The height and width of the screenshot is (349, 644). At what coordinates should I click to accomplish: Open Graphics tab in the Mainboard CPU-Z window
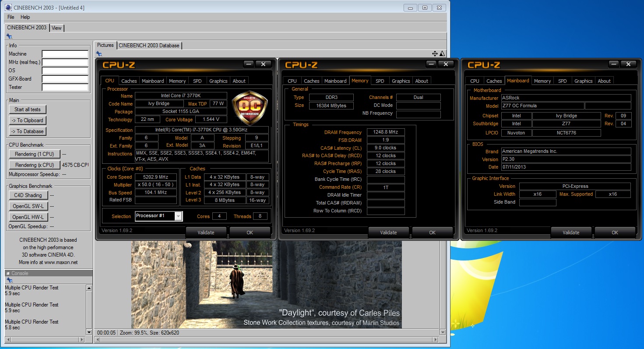584,81
